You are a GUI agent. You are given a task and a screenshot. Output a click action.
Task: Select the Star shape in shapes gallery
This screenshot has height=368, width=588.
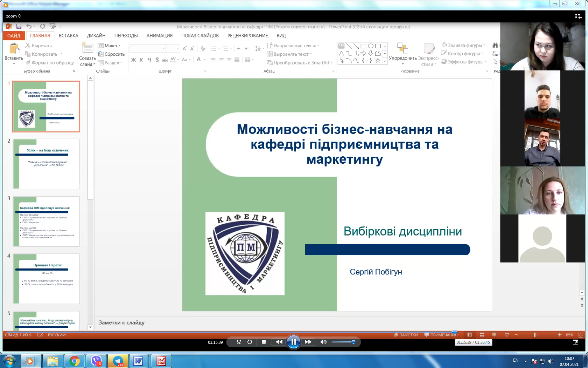click(378, 61)
